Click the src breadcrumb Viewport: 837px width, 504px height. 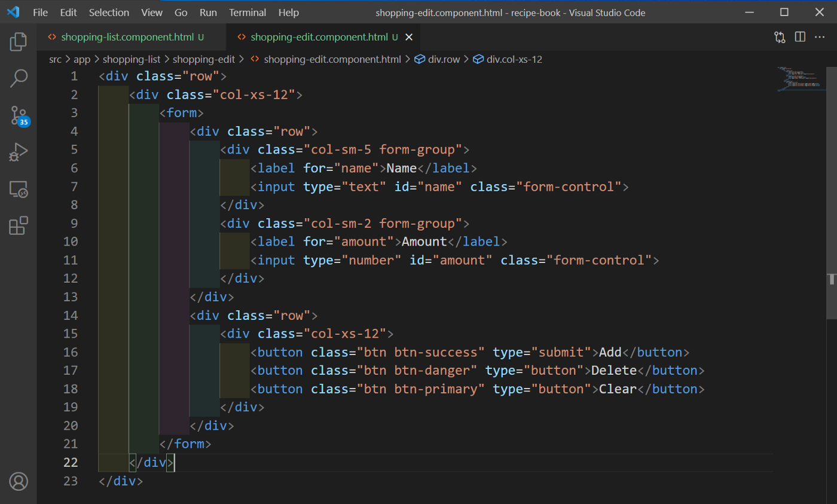click(x=56, y=59)
